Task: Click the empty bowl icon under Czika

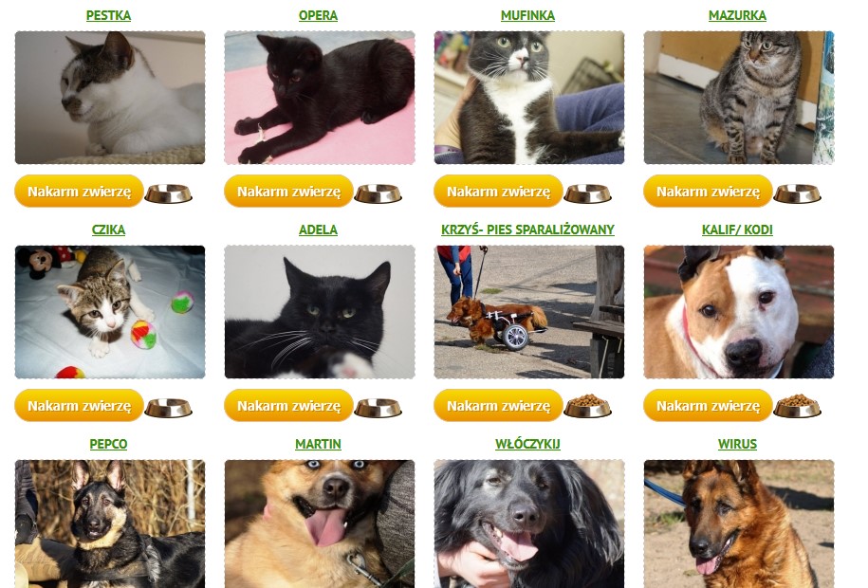Action: coord(168,408)
